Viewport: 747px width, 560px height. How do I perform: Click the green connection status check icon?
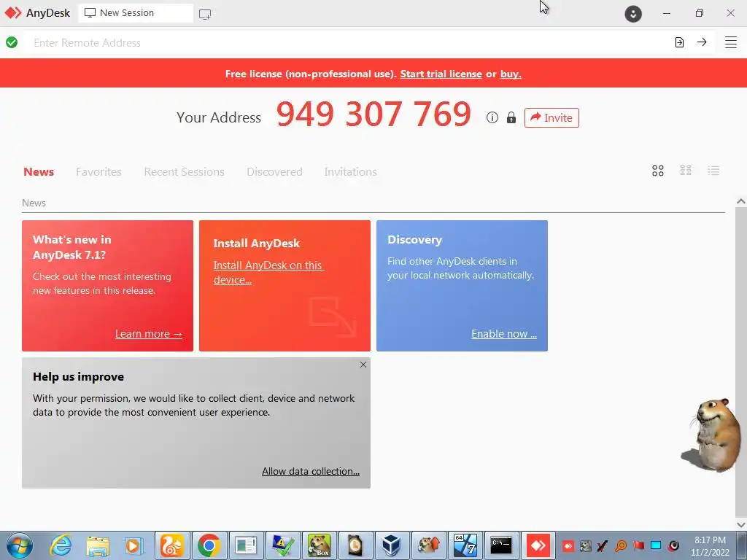point(12,42)
